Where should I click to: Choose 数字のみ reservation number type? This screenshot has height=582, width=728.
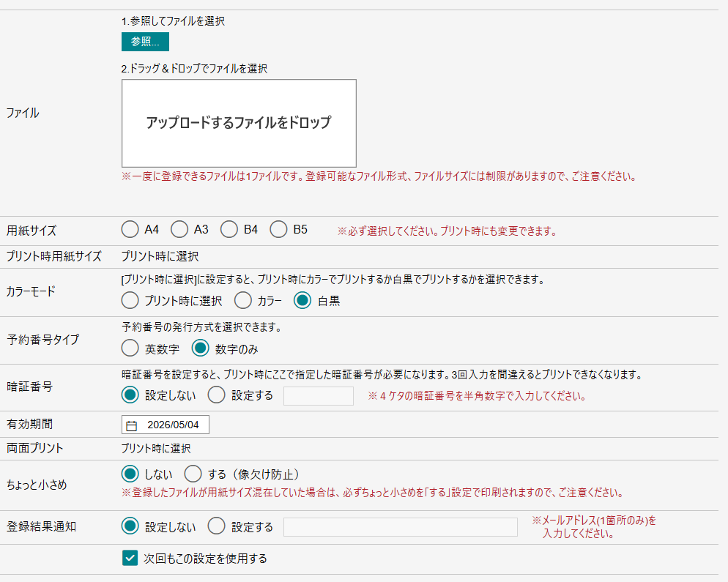tap(199, 348)
